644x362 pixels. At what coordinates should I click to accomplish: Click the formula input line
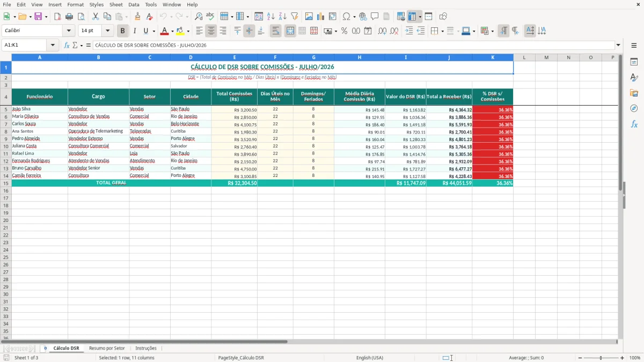coord(353,45)
